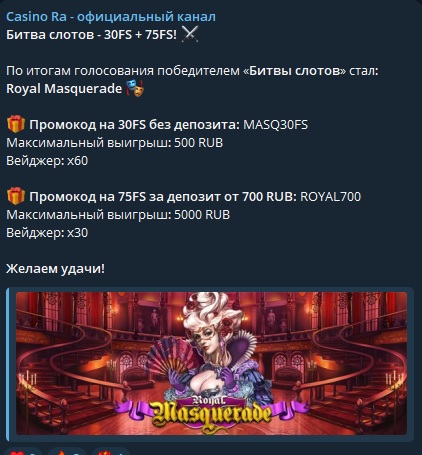Click the gift emoji beside the 75FS promo
Screen dimensions: 422x455
[16, 196]
